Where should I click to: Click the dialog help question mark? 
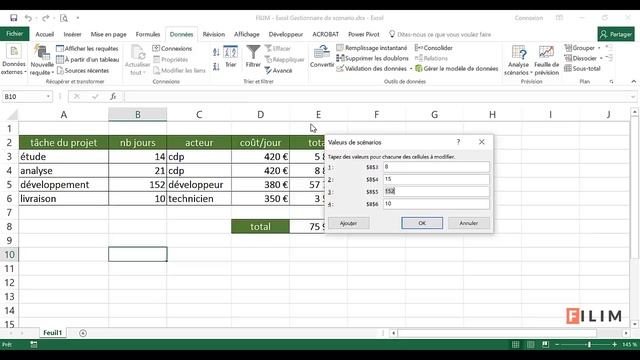[458, 142]
